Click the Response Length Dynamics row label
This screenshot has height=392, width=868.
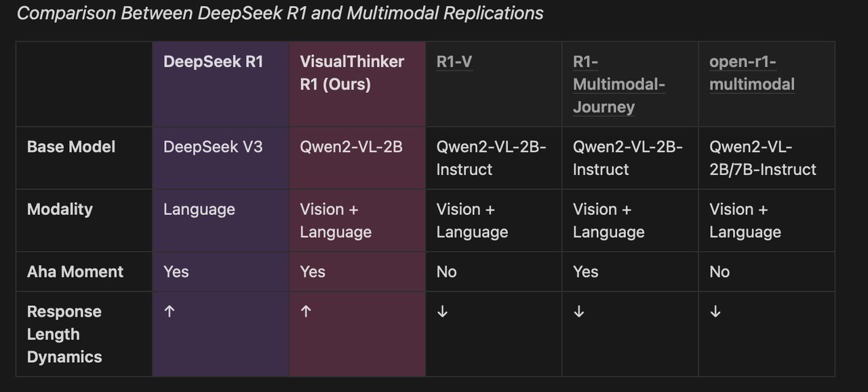click(64, 334)
